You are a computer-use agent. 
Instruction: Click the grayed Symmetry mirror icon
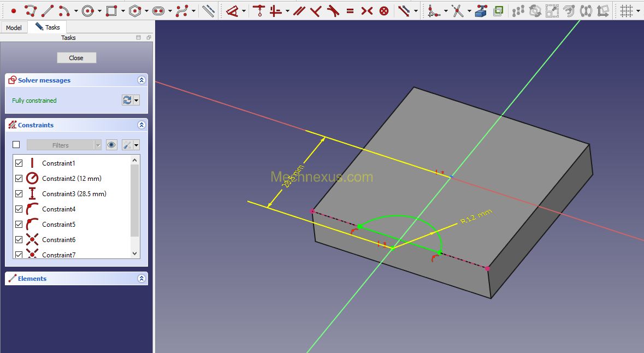pyautogui.click(x=586, y=11)
